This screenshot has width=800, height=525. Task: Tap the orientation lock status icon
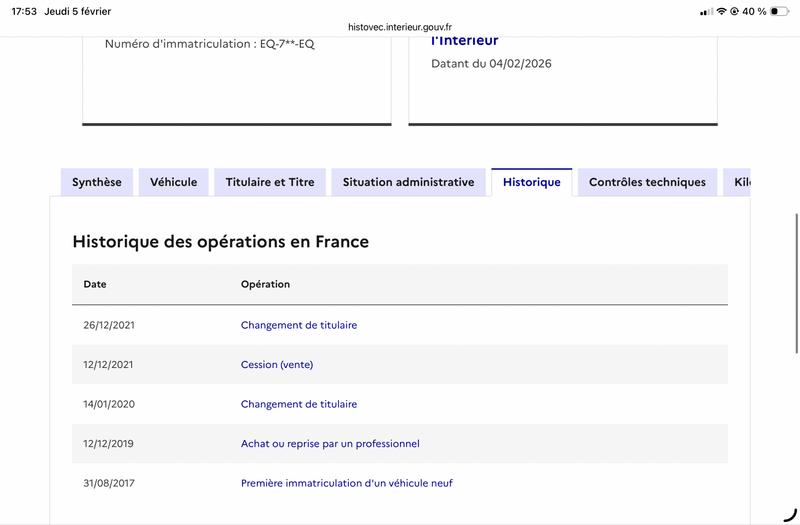pyautogui.click(x=735, y=11)
